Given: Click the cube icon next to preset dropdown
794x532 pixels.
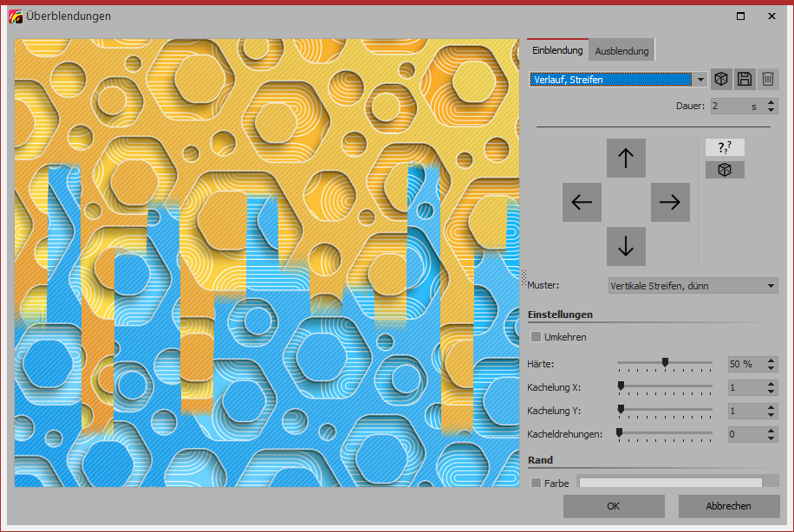Looking at the screenshot, I should [x=721, y=80].
